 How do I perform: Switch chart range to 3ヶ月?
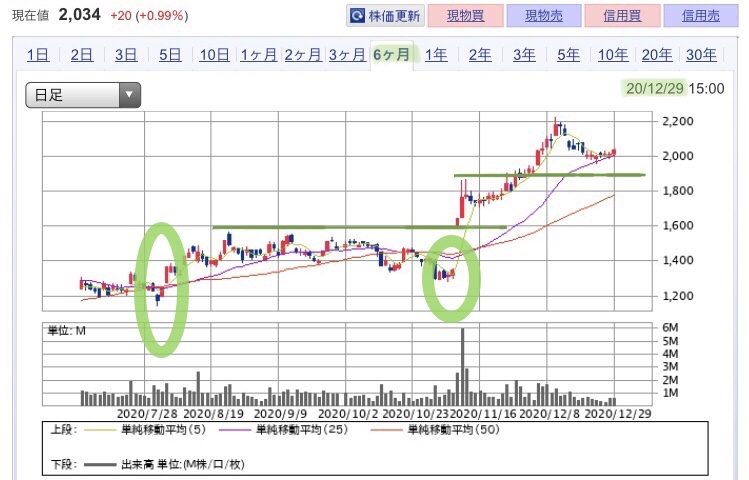(x=347, y=55)
